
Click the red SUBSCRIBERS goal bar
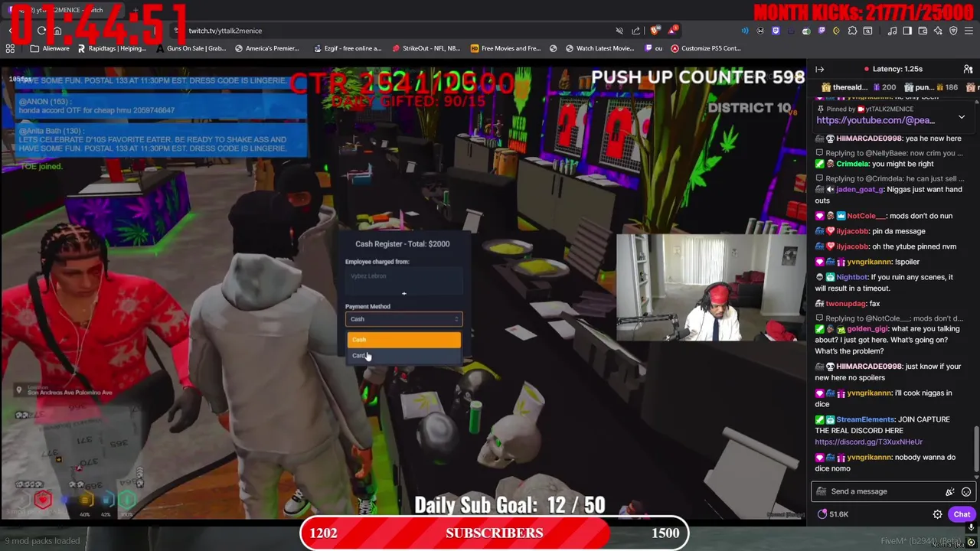click(x=494, y=533)
